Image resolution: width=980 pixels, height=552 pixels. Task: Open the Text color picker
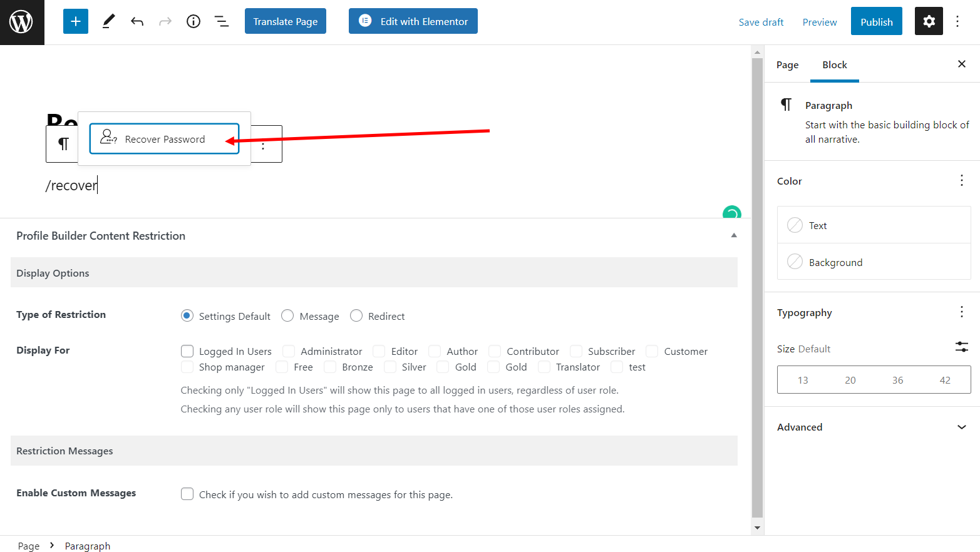(x=874, y=225)
